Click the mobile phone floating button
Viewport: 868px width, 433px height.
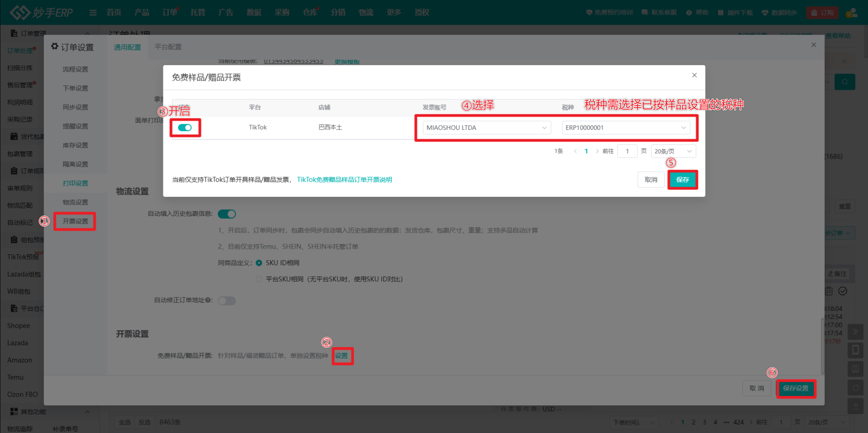tap(856, 350)
